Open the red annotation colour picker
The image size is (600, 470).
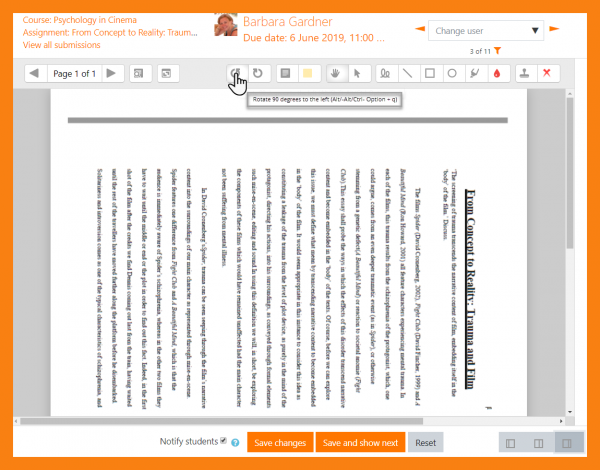point(498,73)
